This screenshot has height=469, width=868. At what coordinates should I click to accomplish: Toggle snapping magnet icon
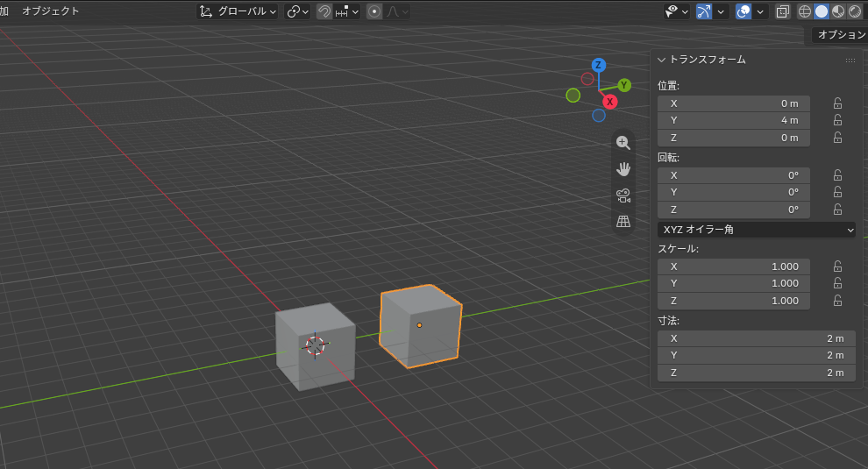pos(324,11)
